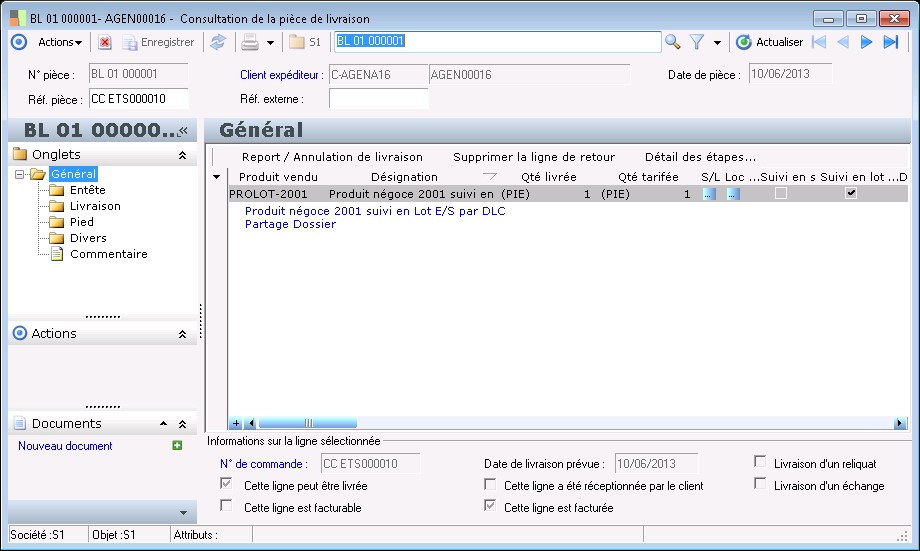Toggle Cette ligne est facturée checkbox
The height and width of the screenshot is (551, 920).
click(490, 505)
